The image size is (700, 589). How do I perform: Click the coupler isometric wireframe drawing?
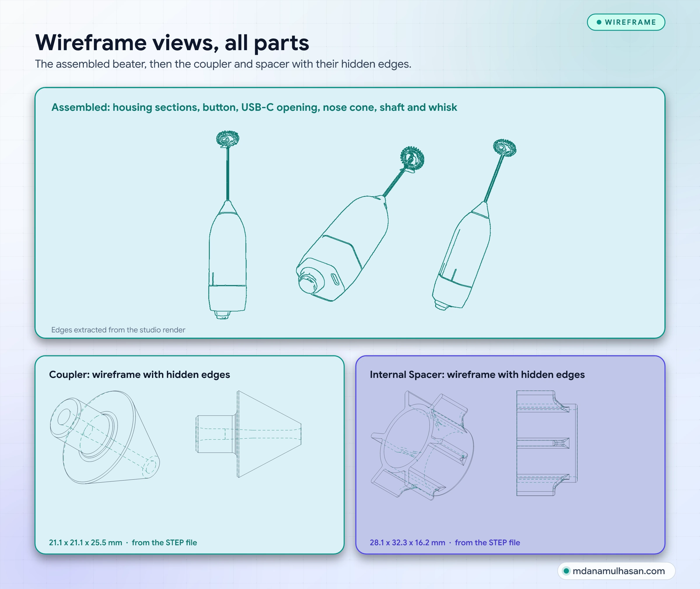tap(105, 437)
